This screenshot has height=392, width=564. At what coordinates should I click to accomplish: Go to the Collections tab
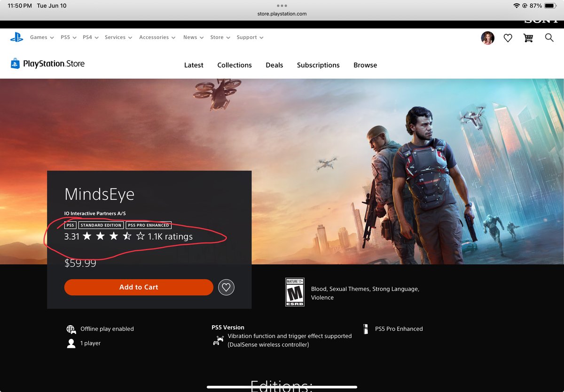point(235,65)
